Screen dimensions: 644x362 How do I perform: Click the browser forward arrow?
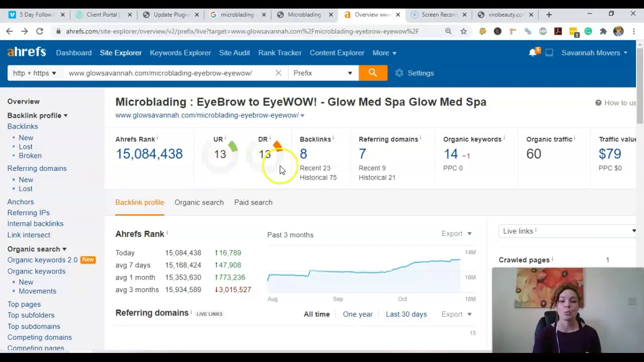pyautogui.click(x=24, y=31)
